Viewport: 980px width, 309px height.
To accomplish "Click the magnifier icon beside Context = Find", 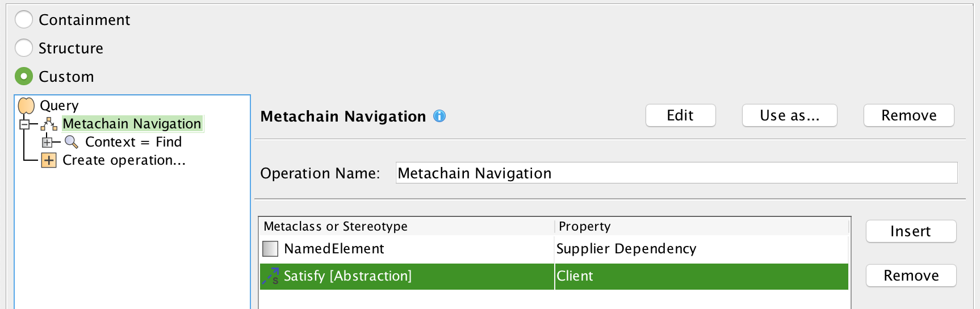I will coord(72,142).
